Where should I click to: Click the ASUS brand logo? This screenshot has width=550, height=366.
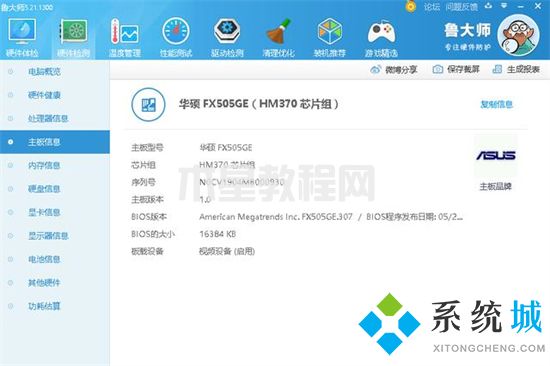coord(496,155)
